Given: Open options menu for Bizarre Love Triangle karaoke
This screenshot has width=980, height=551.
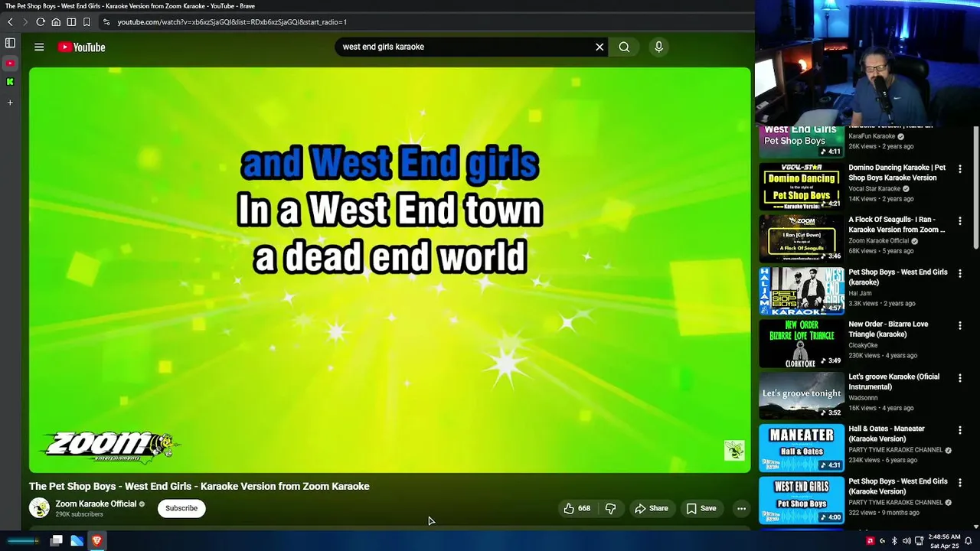Looking at the screenshot, I should coord(959,325).
